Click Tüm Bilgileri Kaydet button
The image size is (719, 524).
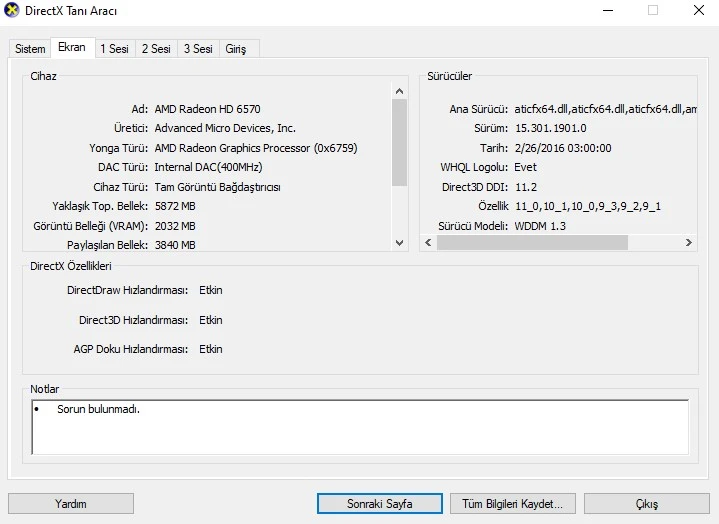tap(513, 504)
